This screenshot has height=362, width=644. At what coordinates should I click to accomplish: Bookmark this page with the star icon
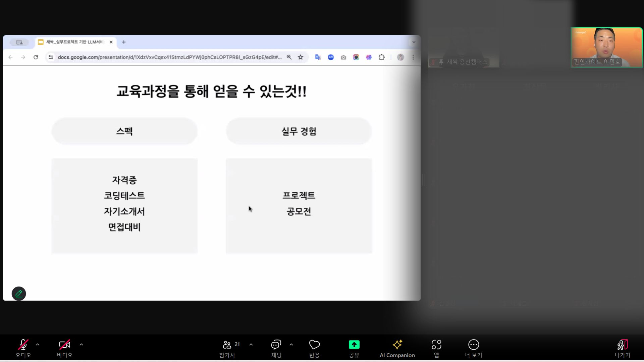click(x=301, y=57)
